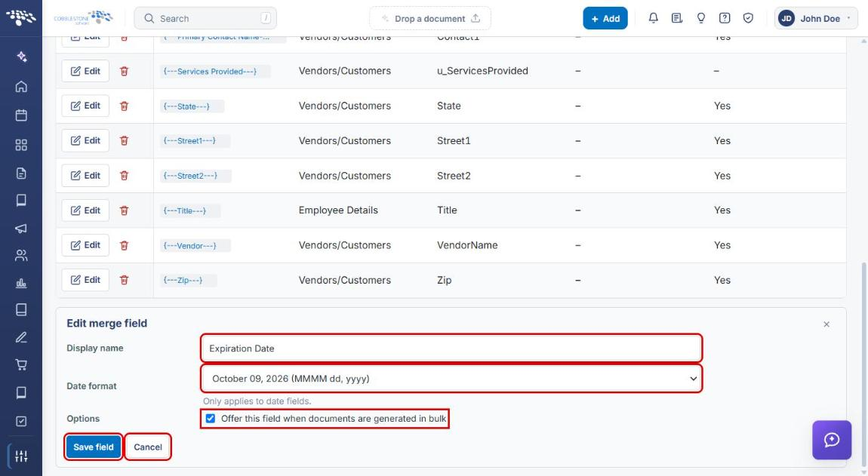The height and width of the screenshot is (476, 868).
Task: Click the u_ServicesProvided cell
Action: coord(483,71)
